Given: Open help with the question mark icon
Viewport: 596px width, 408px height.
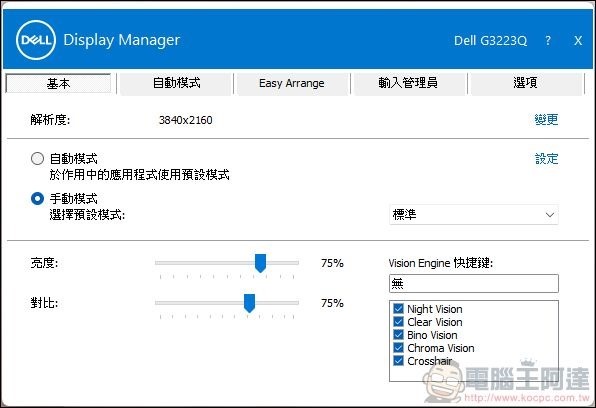Looking at the screenshot, I should [x=548, y=40].
